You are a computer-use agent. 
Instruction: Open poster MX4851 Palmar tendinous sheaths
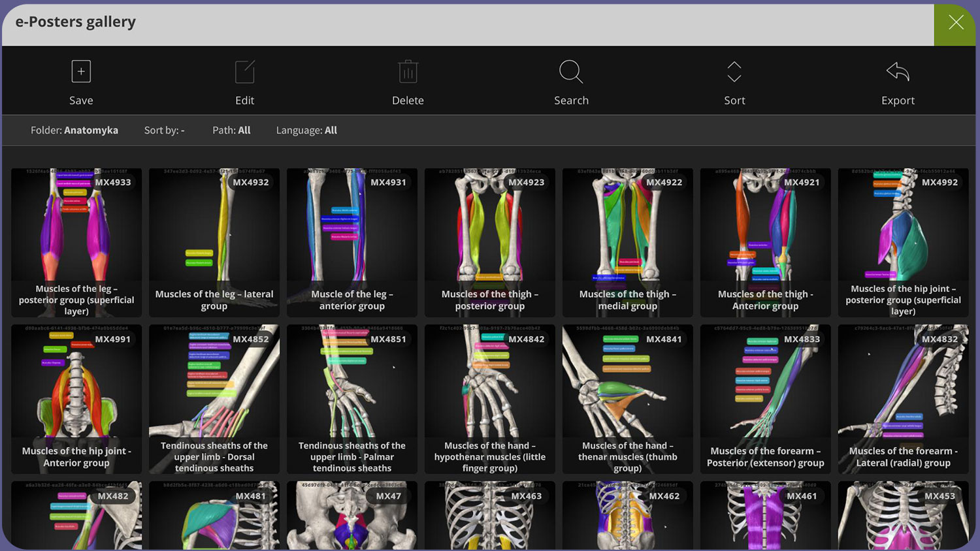(x=352, y=400)
